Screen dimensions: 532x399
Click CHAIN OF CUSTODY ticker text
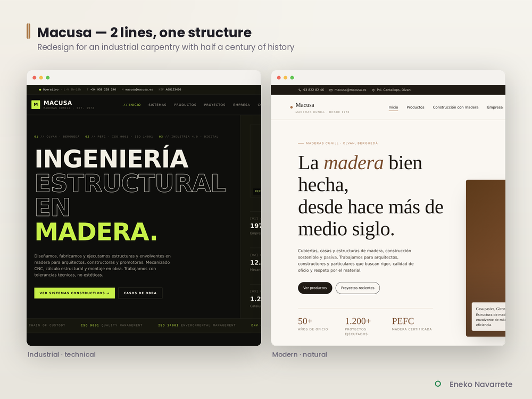pos(47,326)
